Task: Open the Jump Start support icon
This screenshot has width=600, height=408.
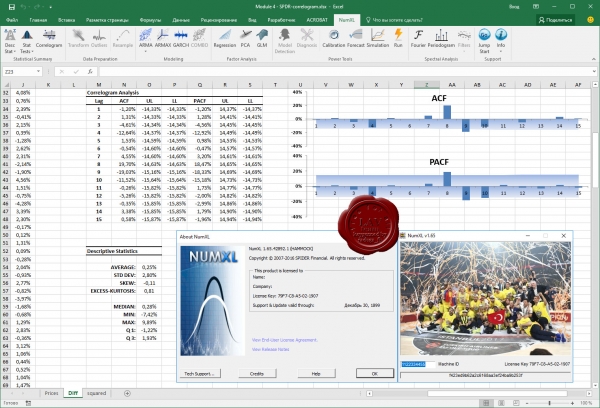Action: pyautogui.click(x=484, y=41)
